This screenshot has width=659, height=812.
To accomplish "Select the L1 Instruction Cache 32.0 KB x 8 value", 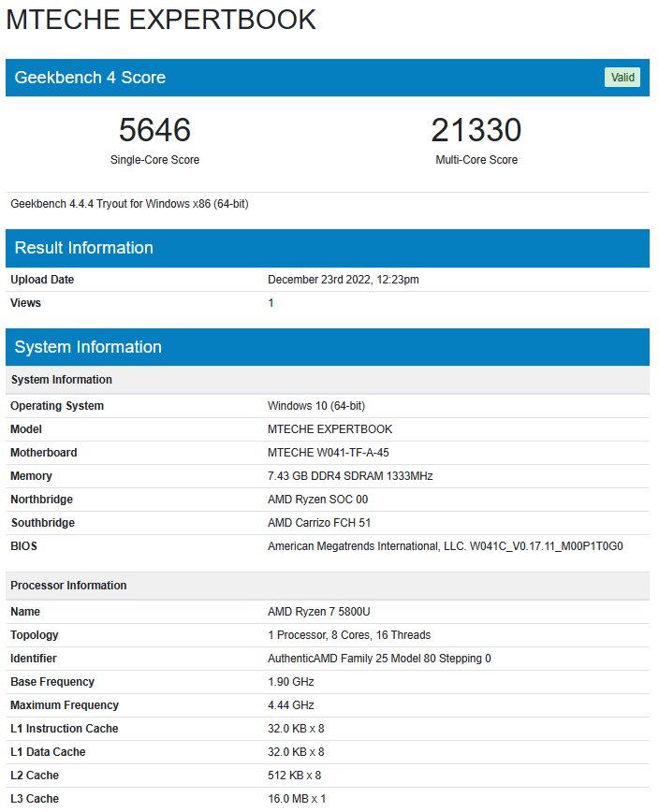I will (296, 729).
